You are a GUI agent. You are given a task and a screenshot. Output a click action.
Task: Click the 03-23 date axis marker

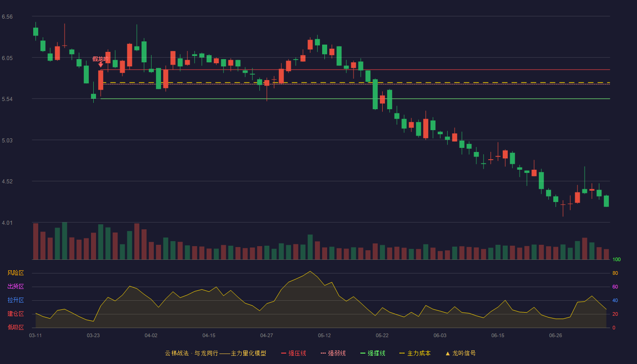pos(93,335)
